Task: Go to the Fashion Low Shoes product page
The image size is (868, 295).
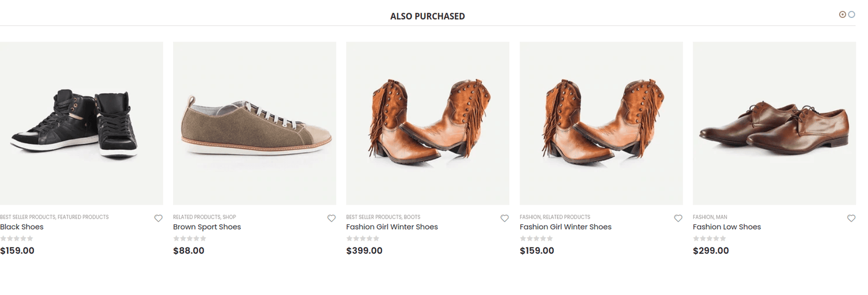Action: click(726, 227)
